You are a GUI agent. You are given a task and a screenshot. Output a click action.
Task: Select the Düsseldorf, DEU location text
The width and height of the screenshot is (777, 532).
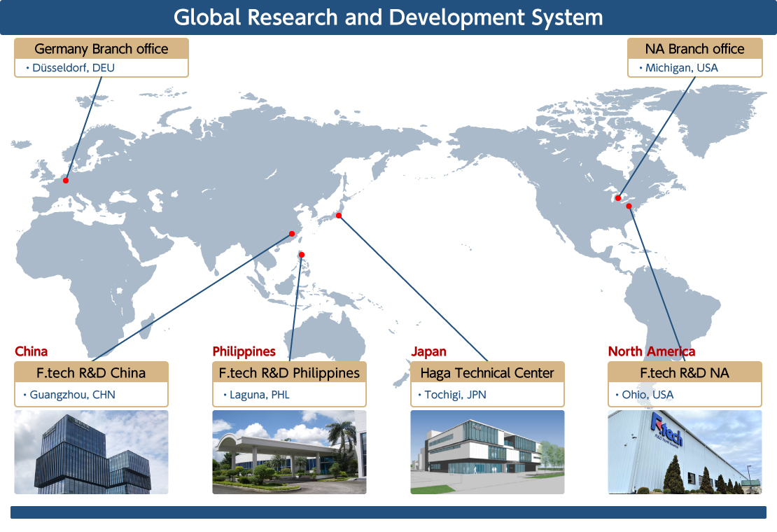pyautogui.click(x=73, y=68)
